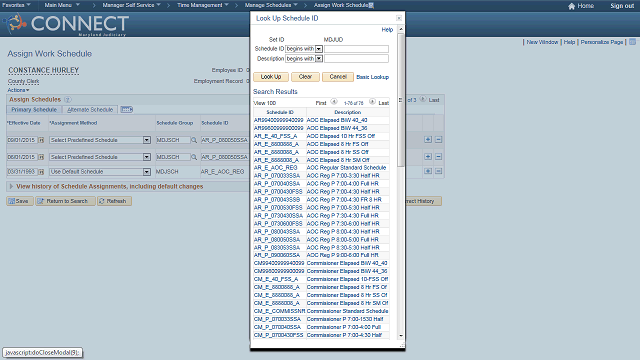Open the Main Menu

pos(62,5)
